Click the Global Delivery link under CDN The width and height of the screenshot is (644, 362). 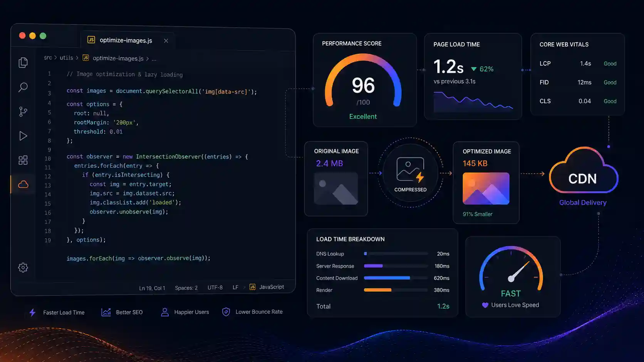click(x=583, y=203)
